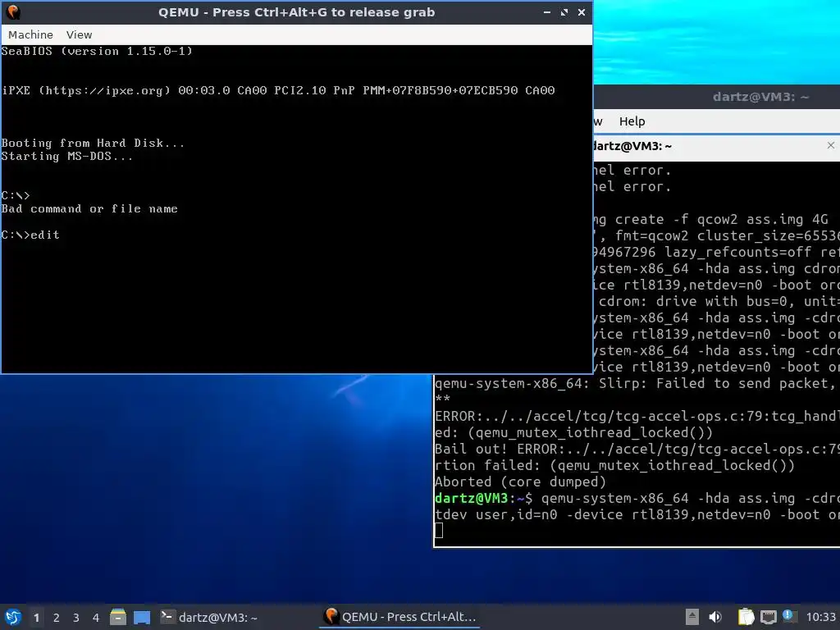The image size is (840, 630).
Task: Click the show desktop icon in the taskbar
Action: coord(142,617)
